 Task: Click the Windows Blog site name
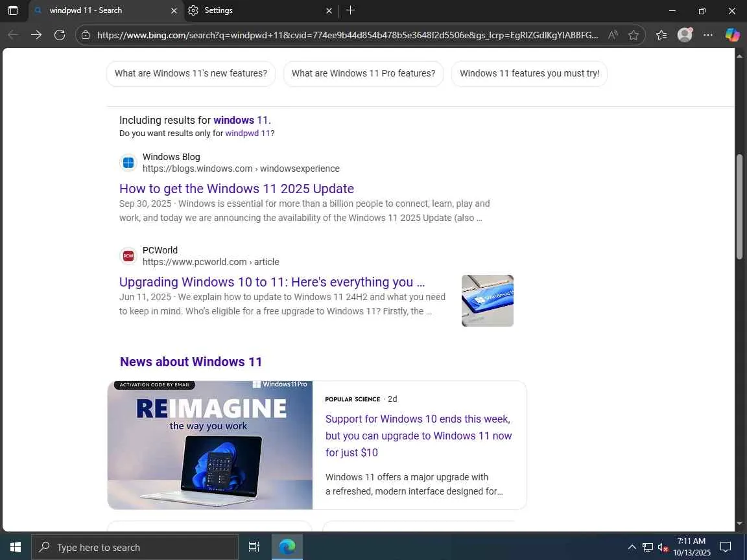coord(171,157)
